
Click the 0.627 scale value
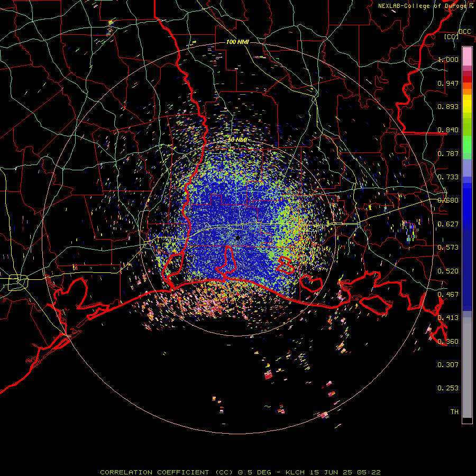pyautogui.click(x=448, y=224)
